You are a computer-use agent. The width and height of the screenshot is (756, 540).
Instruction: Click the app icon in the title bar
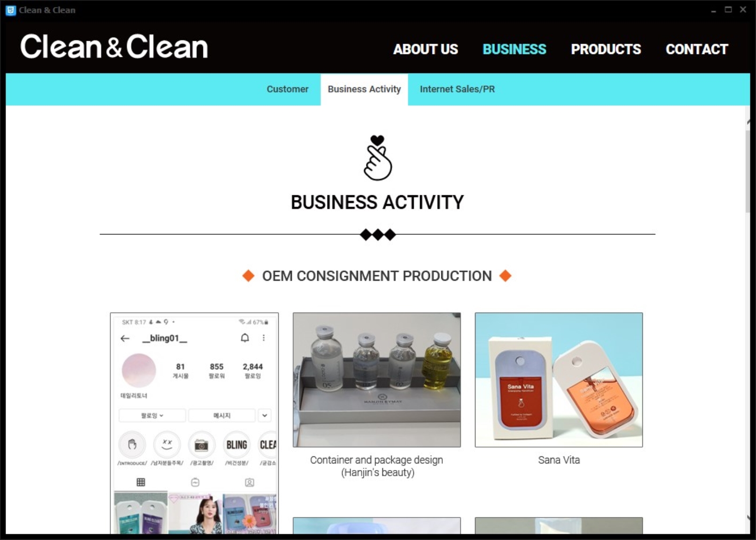pos(10,10)
